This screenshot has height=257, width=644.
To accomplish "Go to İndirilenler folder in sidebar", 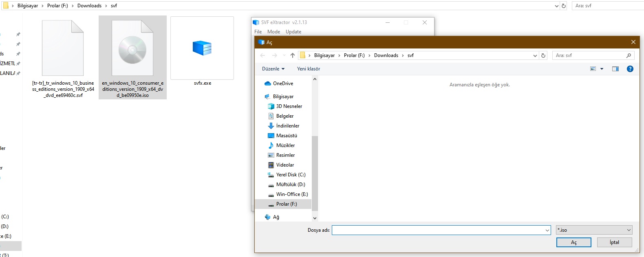I will click(287, 126).
